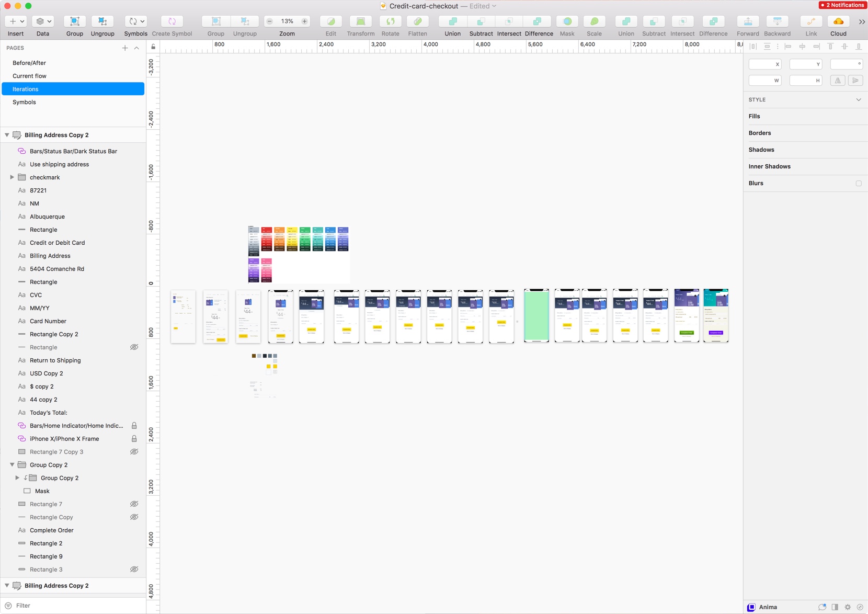This screenshot has width=868, height=614.
Task: Toggle the ruler lock icon
Action: (x=153, y=47)
